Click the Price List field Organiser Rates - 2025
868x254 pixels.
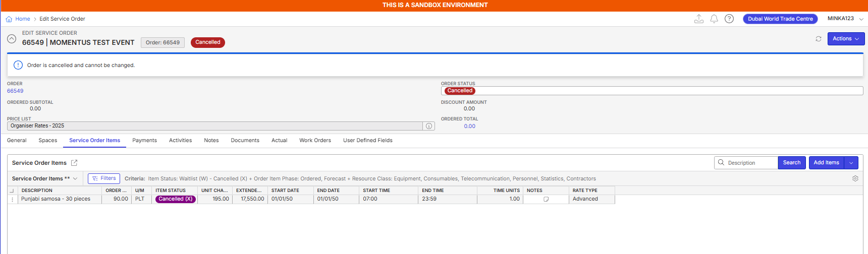coord(215,126)
